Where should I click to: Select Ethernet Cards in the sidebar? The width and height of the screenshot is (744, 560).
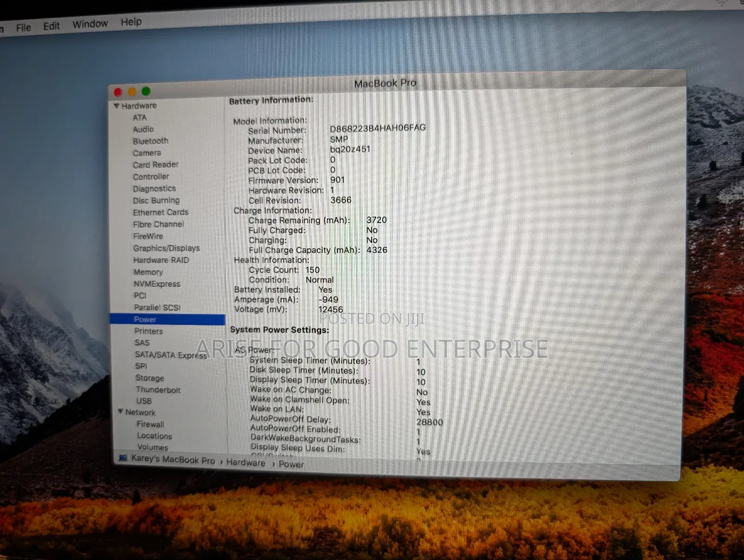[161, 212]
